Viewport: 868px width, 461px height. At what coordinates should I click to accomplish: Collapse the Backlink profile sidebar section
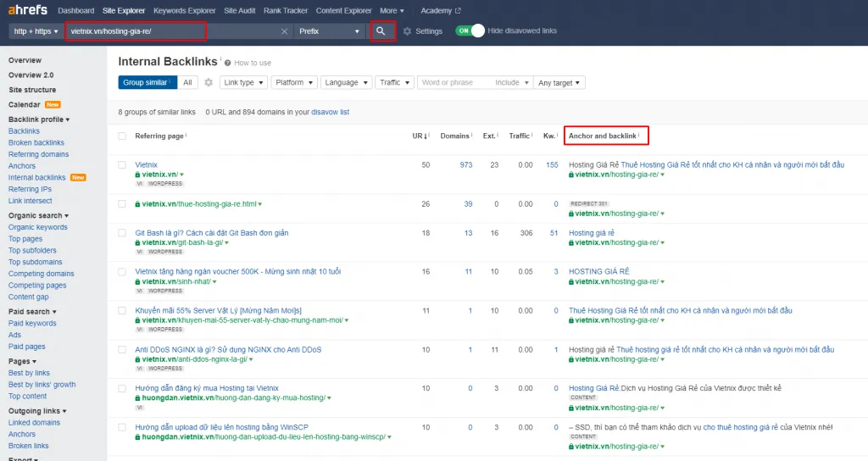(x=39, y=119)
